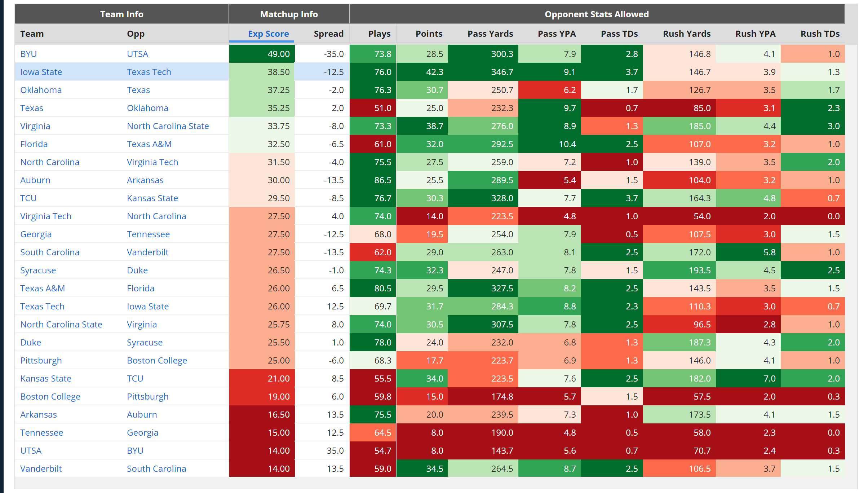Sort by the Points column header
The image size is (868, 493).
429,34
